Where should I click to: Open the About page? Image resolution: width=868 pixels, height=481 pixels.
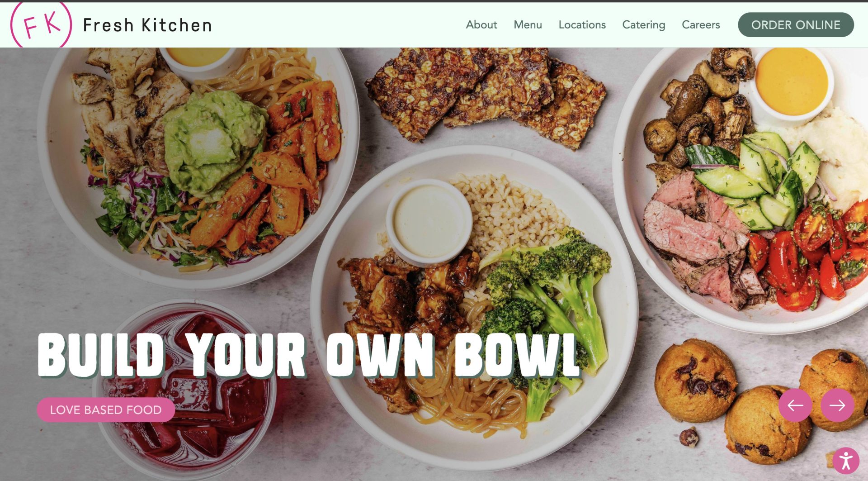pos(481,25)
